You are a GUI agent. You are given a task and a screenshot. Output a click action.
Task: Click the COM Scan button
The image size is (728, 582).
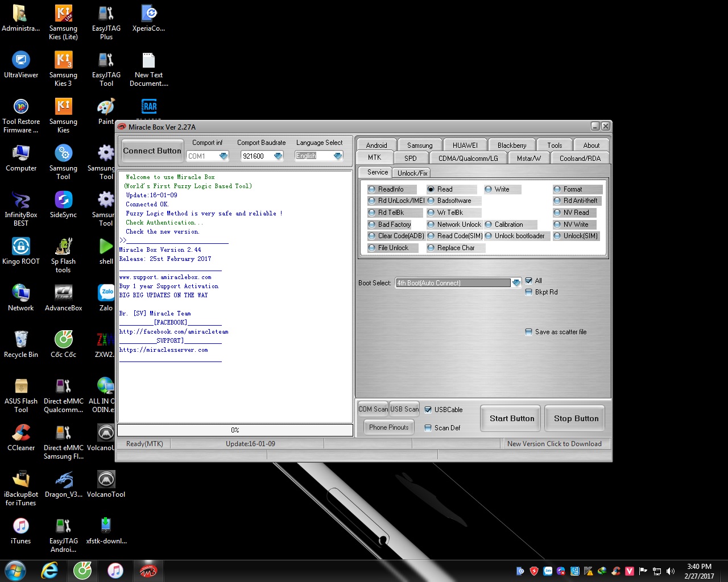click(x=373, y=409)
